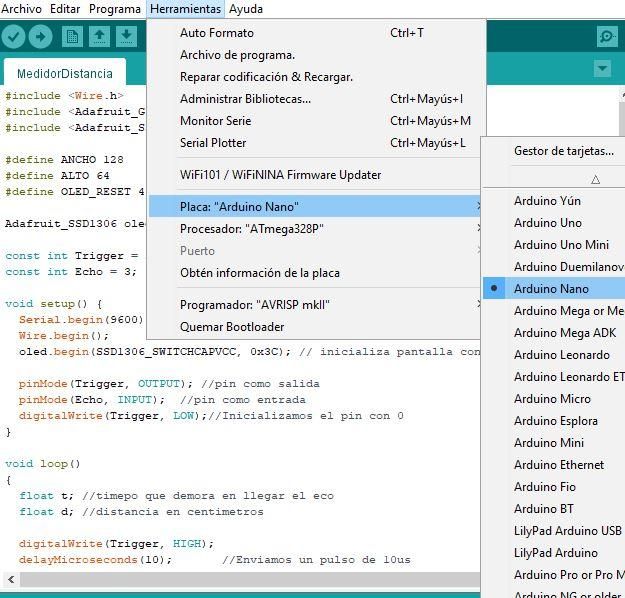Open Administrar Bibliotecas
625x598 pixels.
314,99
